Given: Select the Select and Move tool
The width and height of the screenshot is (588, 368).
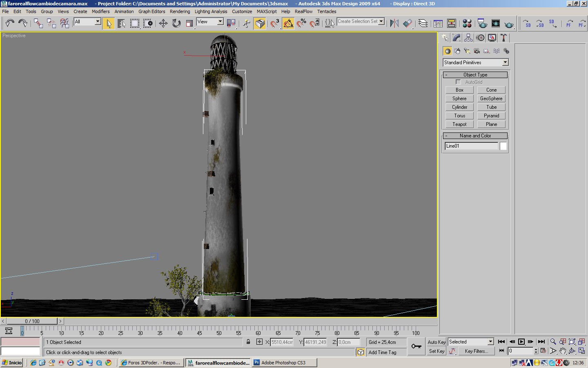Looking at the screenshot, I should [x=163, y=23].
